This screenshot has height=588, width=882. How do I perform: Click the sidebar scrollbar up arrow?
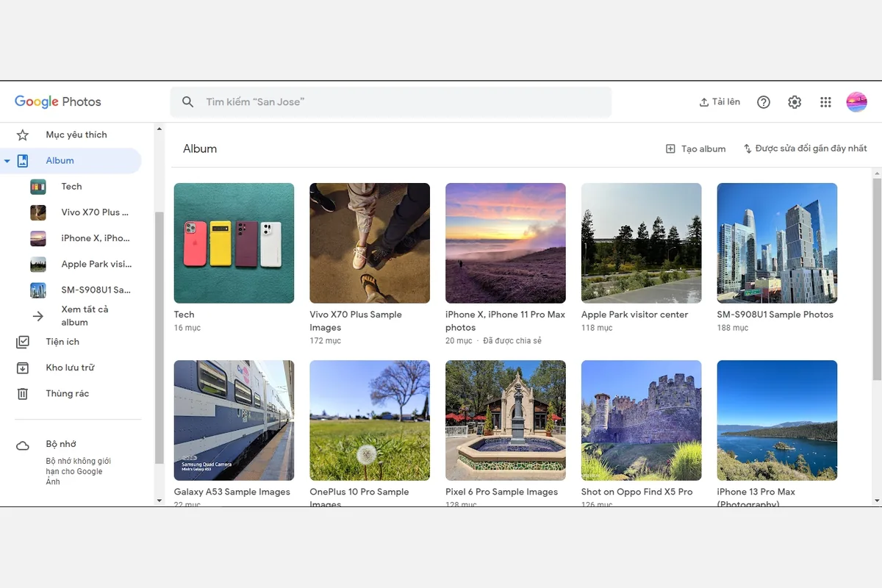tap(159, 129)
